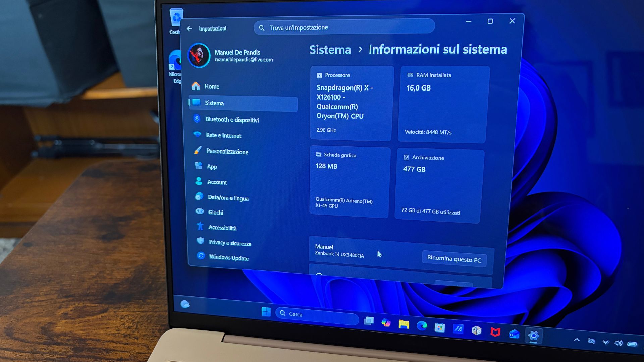Launch Copilot from the taskbar
The width and height of the screenshot is (644, 362).
[x=386, y=323]
